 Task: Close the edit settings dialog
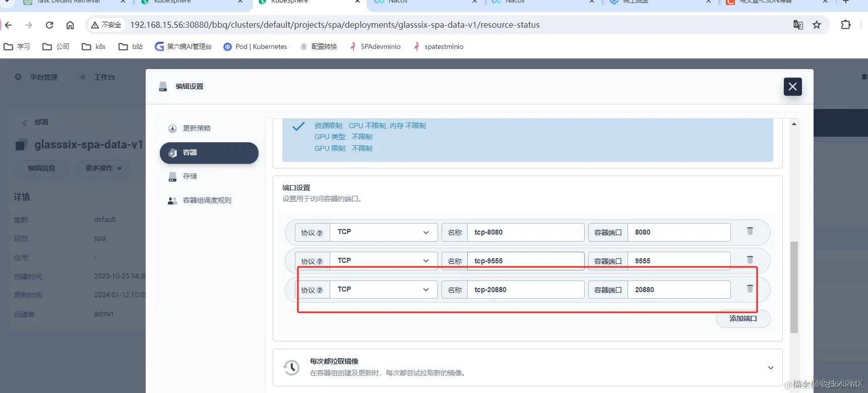[792, 86]
